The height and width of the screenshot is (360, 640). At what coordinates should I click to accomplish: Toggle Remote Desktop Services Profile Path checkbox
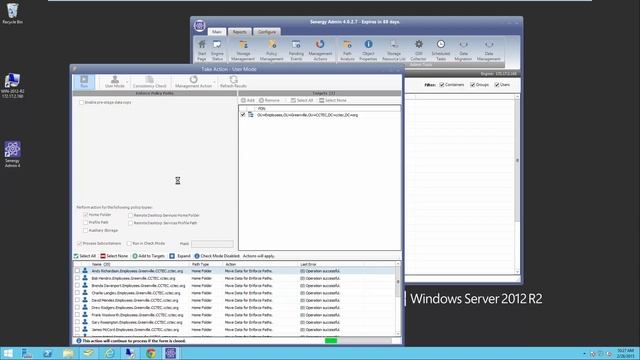click(x=130, y=223)
